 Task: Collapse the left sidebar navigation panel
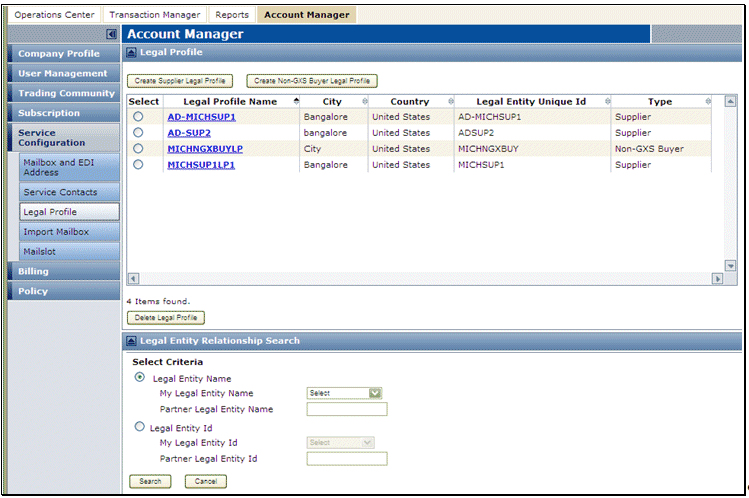tap(112, 35)
